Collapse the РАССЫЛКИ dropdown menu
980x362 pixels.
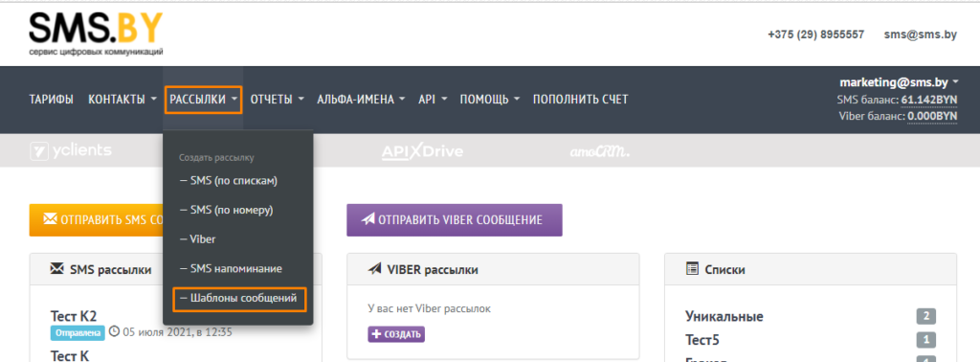[x=203, y=100]
